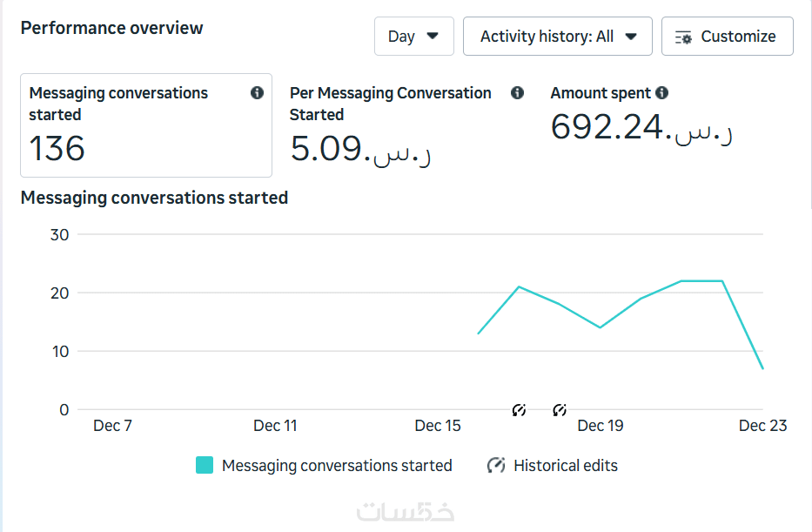Click the teal legend color swatch

[205, 465]
